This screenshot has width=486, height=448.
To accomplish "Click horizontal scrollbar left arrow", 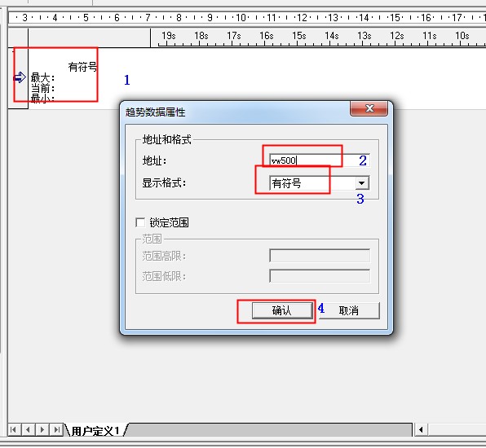I will 421,430.
